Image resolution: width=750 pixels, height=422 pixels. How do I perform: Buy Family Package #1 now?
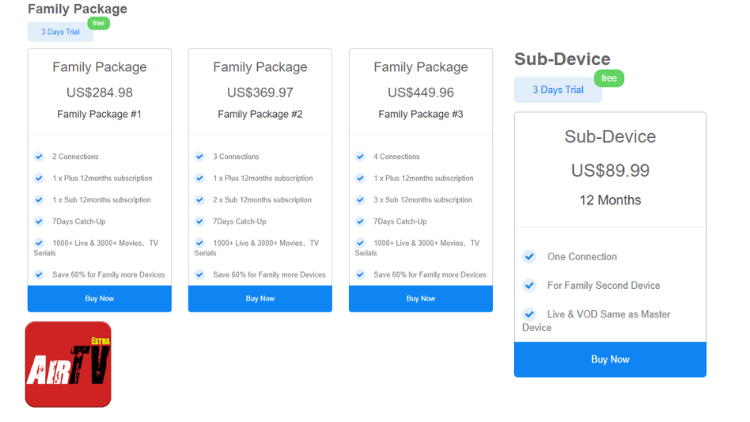click(x=99, y=299)
